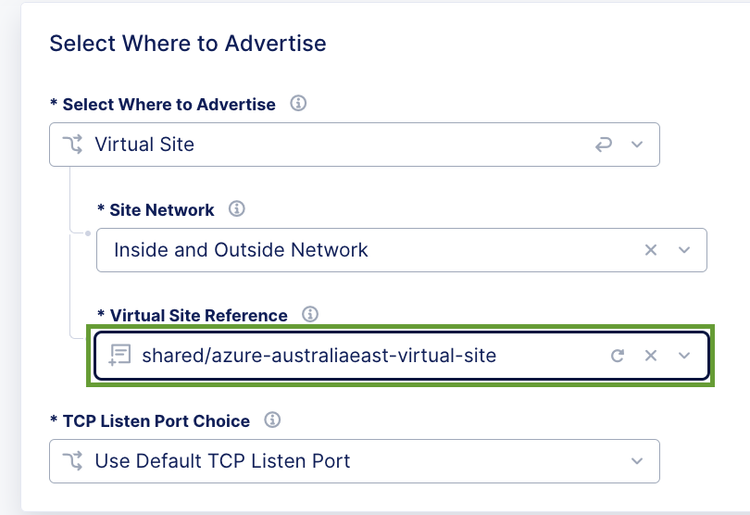Click the Use Default TCP Listen Port value text
The image size is (750, 515).
(222, 461)
